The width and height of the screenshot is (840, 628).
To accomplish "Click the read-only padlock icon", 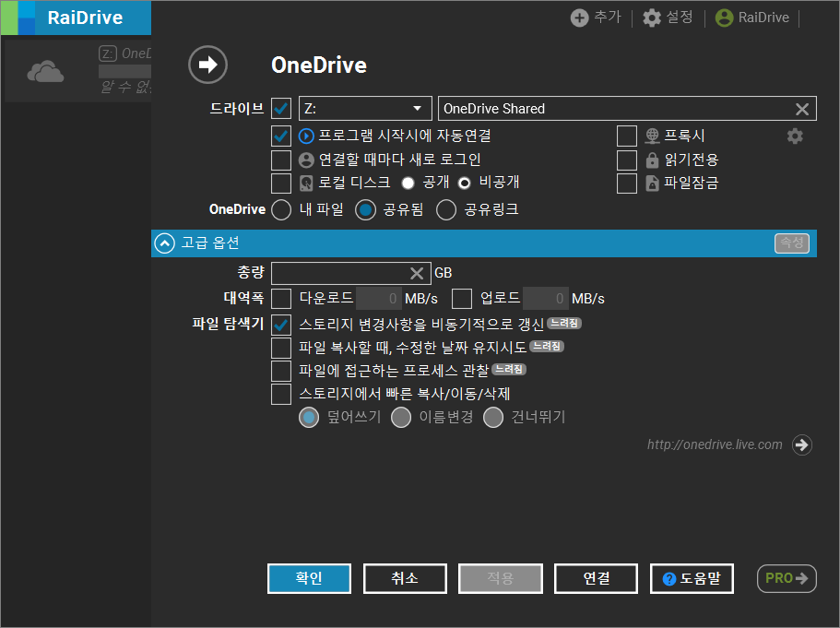I will click(x=652, y=160).
